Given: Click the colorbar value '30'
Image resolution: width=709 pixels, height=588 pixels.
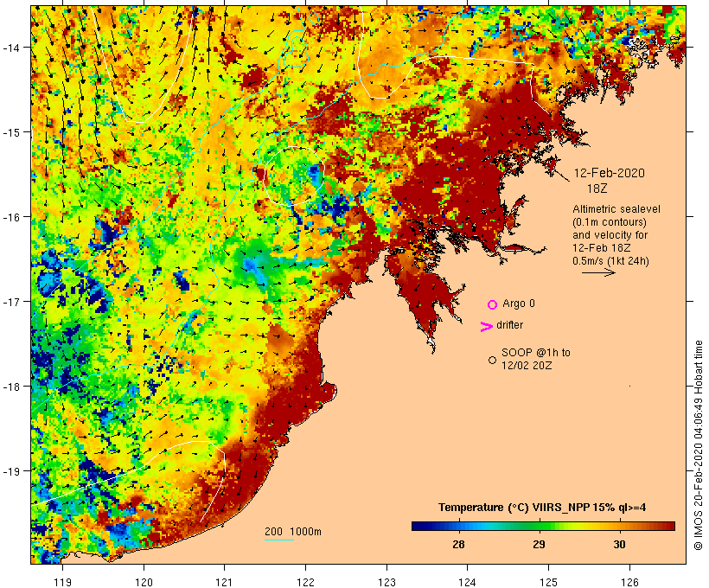Looking at the screenshot, I should click(x=619, y=545).
